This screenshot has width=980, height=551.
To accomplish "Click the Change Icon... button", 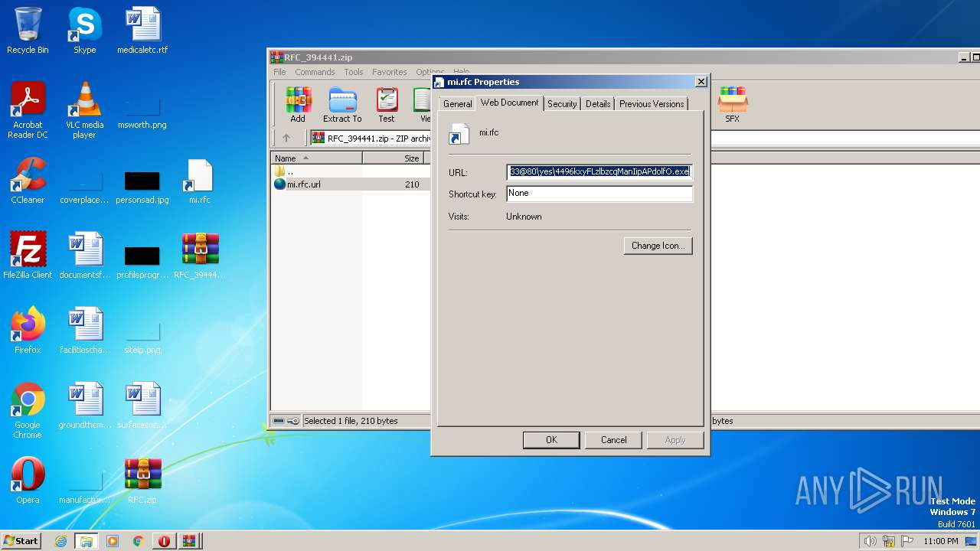I will [658, 246].
